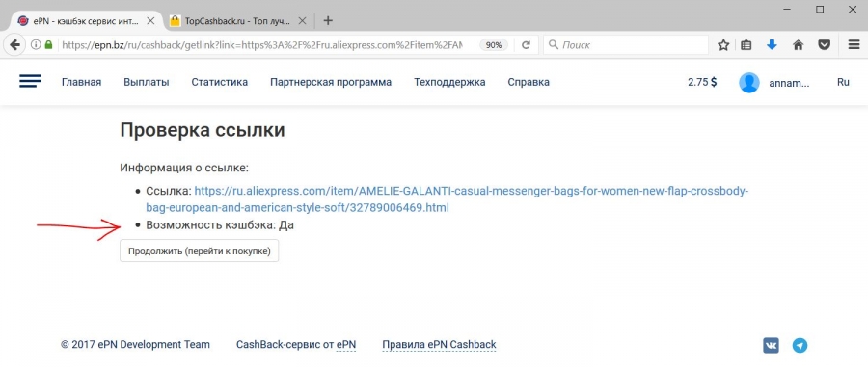Click the 90% zoom indicator
Viewport: 868px width, 367px height.
tap(494, 45)
